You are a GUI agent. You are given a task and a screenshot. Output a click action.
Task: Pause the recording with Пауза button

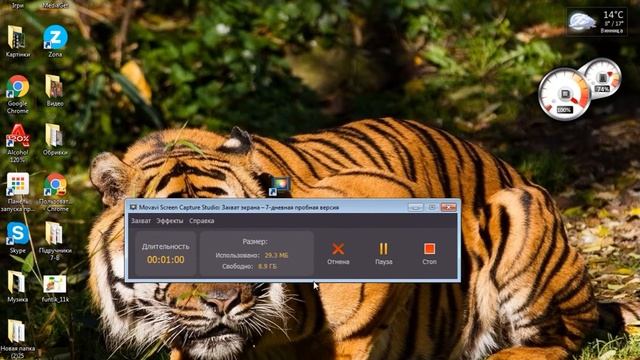tap(384, 253)
